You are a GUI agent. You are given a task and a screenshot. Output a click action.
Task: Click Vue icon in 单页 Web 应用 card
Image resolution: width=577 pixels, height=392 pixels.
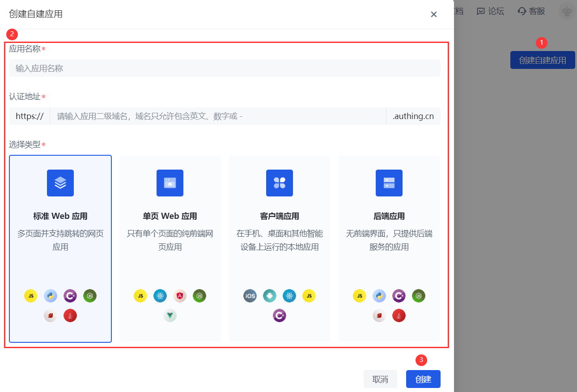tap(170, 315)
